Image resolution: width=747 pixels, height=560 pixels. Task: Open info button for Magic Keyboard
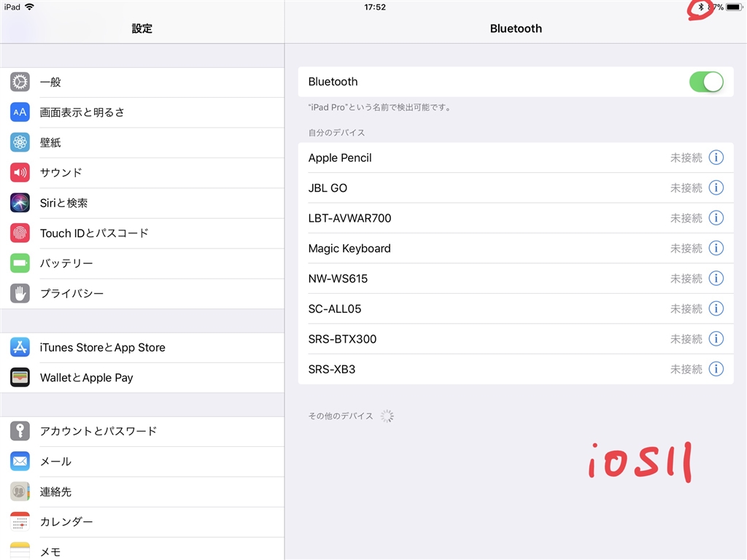716,248
